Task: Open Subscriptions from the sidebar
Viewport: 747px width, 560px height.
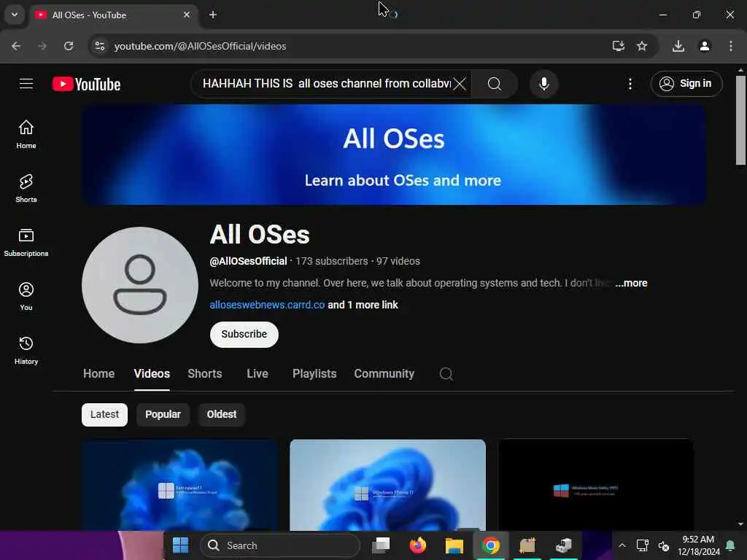Action: (x=26, y=242)
